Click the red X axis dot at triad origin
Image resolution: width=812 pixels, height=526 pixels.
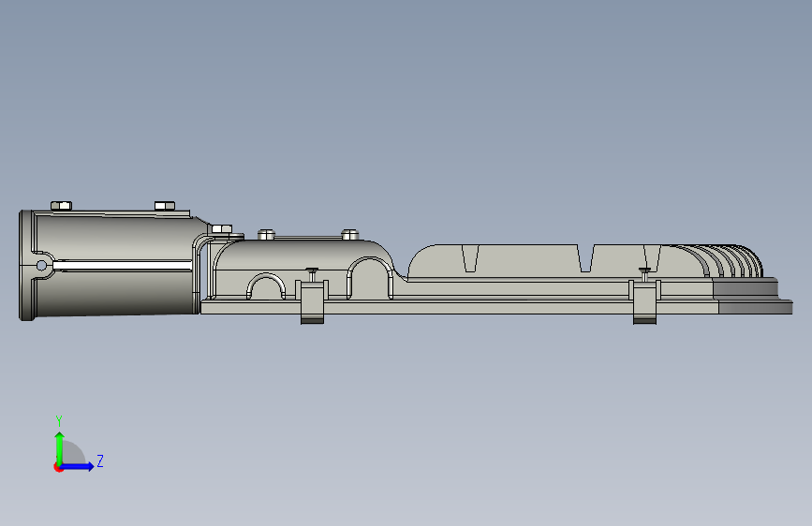[58, 468]
